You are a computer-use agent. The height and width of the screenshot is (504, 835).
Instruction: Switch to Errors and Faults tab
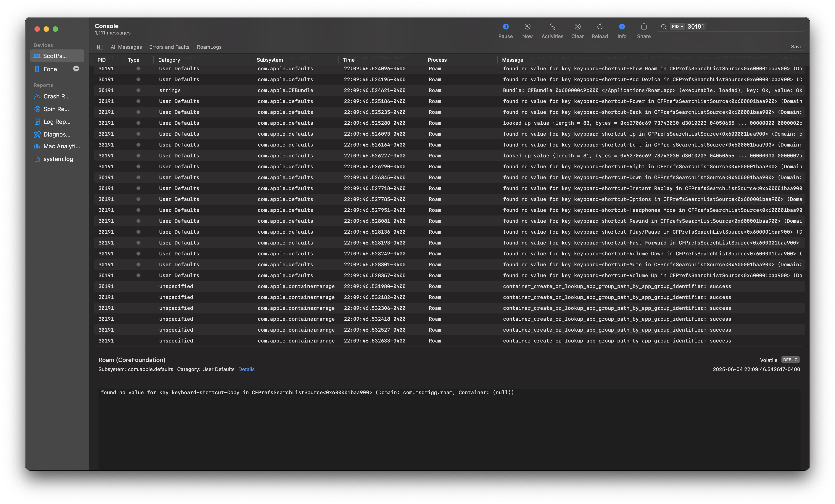[169, 47]
